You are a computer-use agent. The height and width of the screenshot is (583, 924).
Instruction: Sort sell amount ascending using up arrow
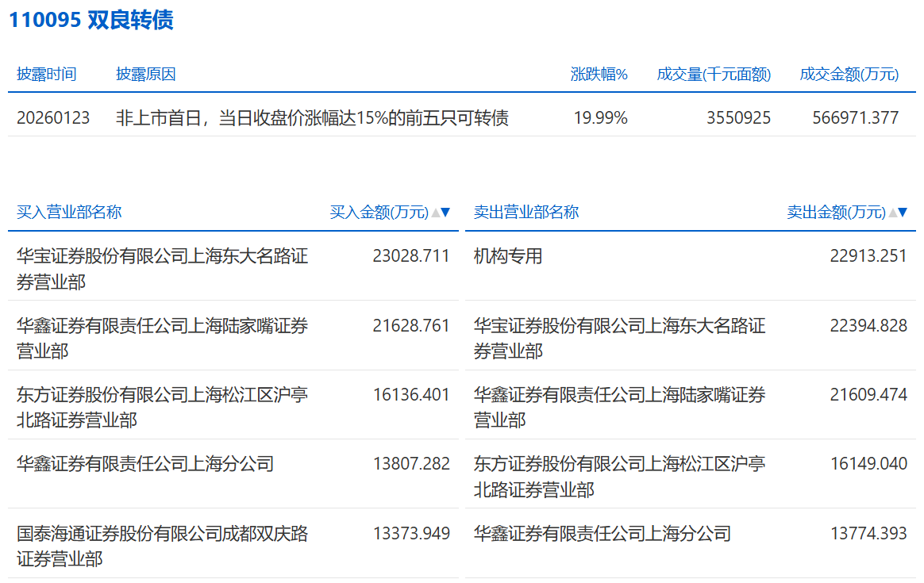point(893,213)
